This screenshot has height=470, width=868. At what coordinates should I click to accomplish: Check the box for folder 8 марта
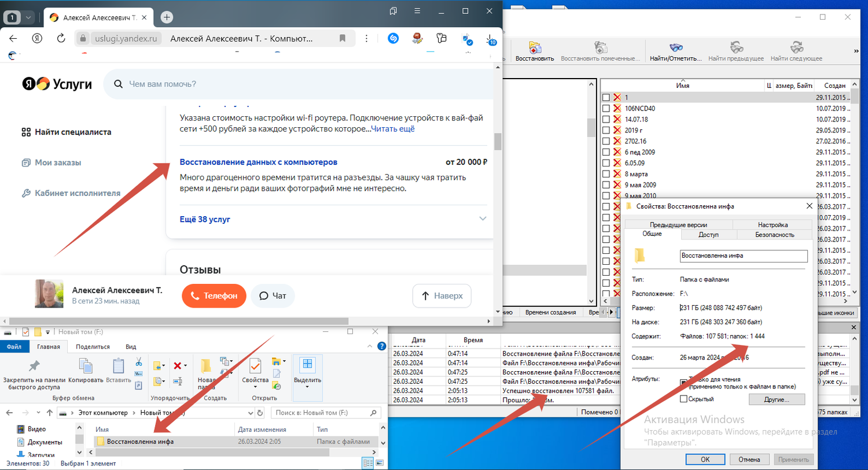[606, 174]
